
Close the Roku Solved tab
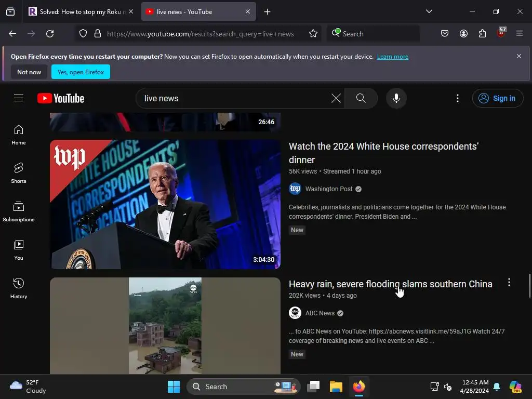click(x=131, y=11)
